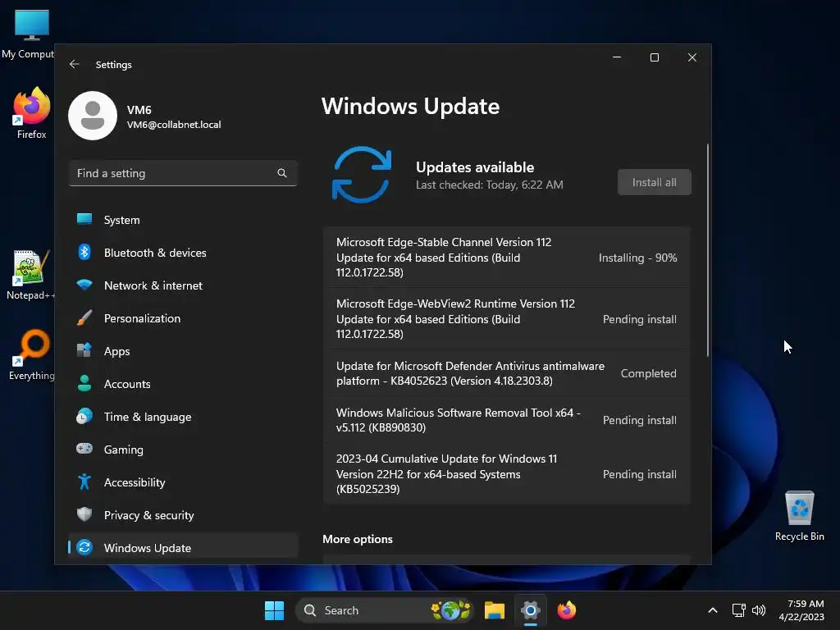Click the Find a setting search box
This screenshot has width=840, height=630.
pyautogui.click(x=183, y=173)
